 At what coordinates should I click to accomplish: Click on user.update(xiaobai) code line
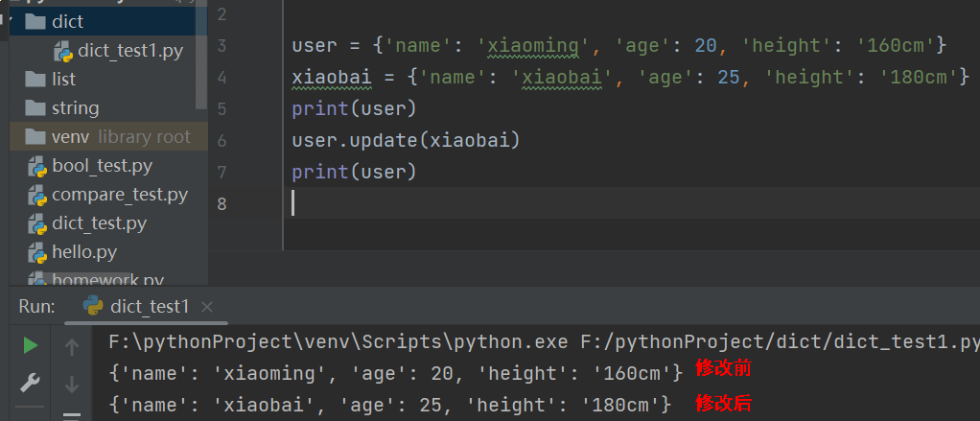point(405,141)
